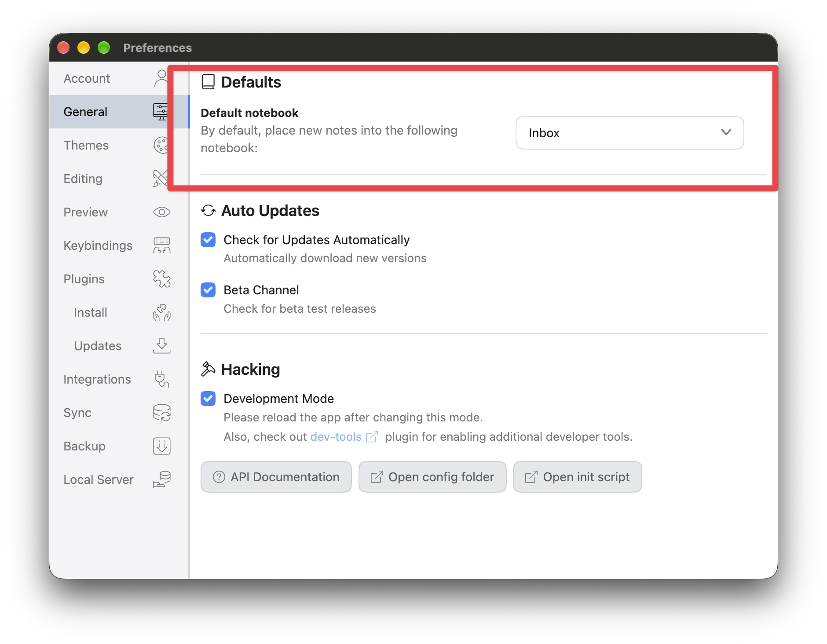Open Plugins via puzzle piece icon
This screenshot has height=644, width=827.
(162, 279)
